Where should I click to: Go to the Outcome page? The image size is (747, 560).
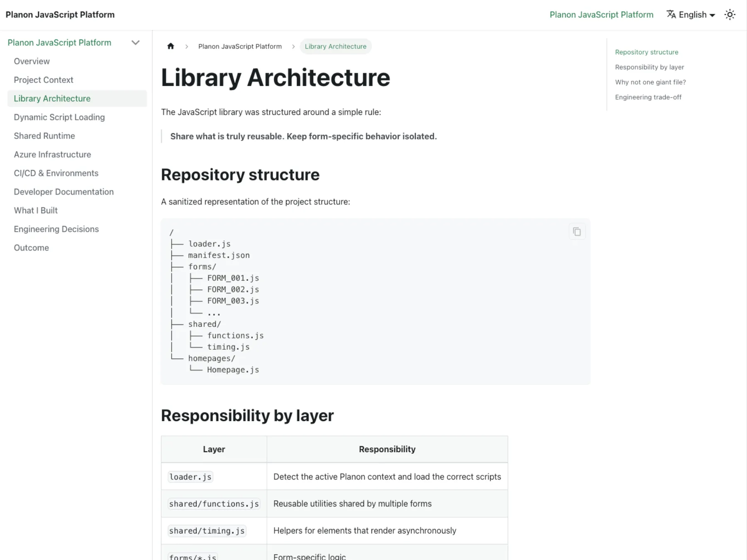point(31,248)
